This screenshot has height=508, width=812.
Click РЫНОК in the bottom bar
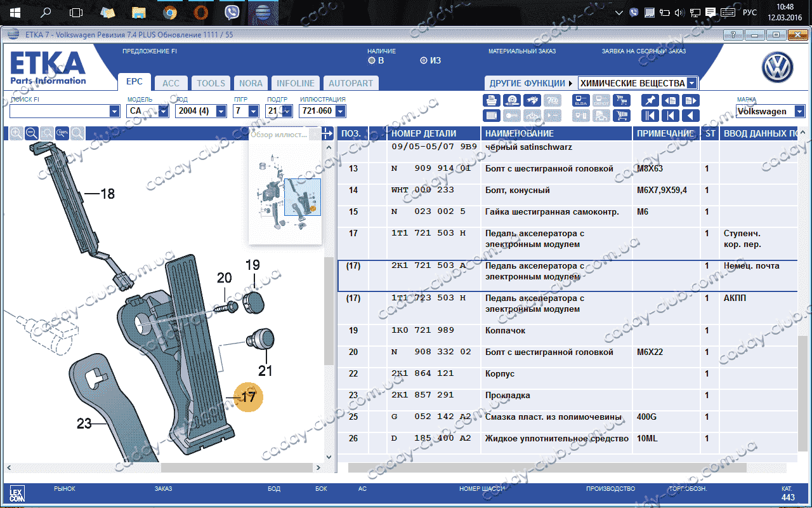tap(65, 489)
